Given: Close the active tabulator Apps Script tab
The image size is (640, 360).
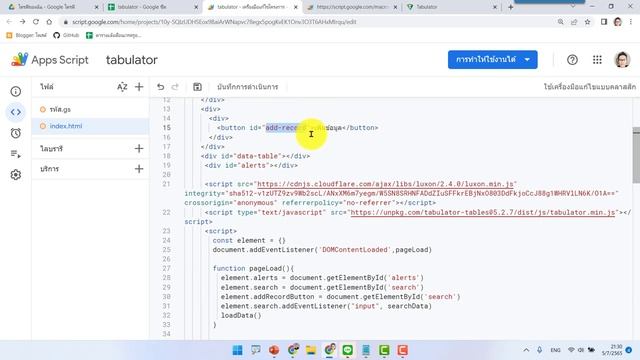Looking at the screenshot, I should click(296, 7).
